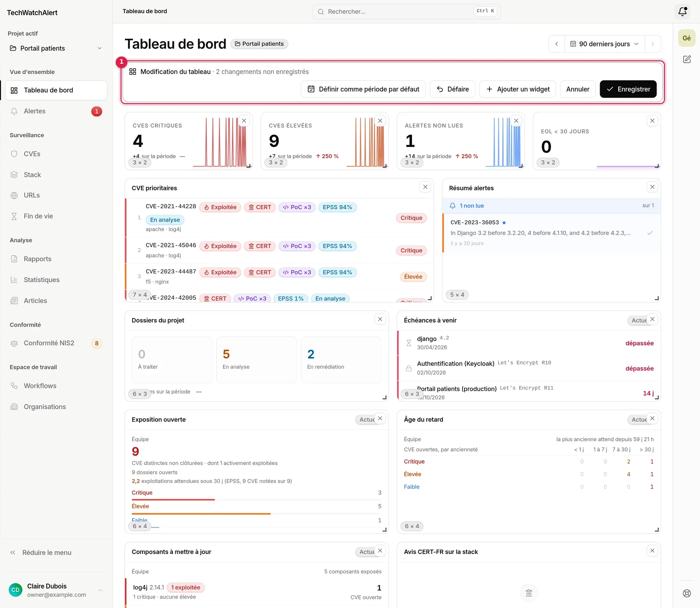Open the Gé avatar menu

pyautogui.click(x=687, y=38)
